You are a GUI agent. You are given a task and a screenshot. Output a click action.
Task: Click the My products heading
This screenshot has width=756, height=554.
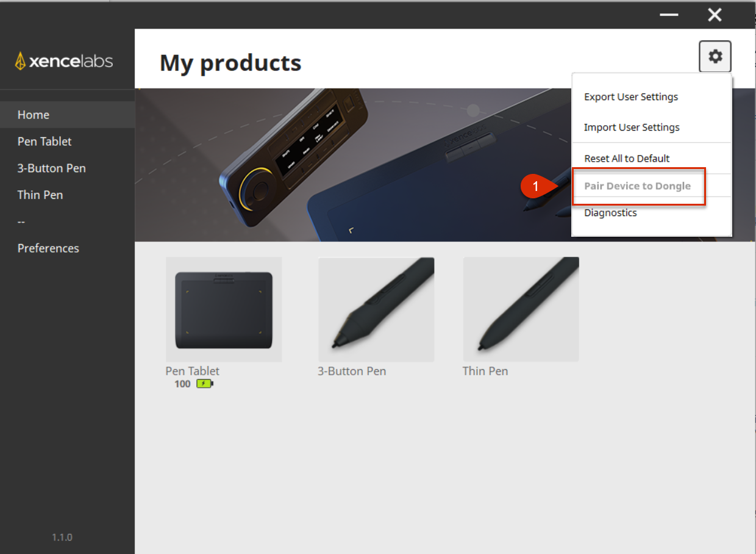point(230,63)
